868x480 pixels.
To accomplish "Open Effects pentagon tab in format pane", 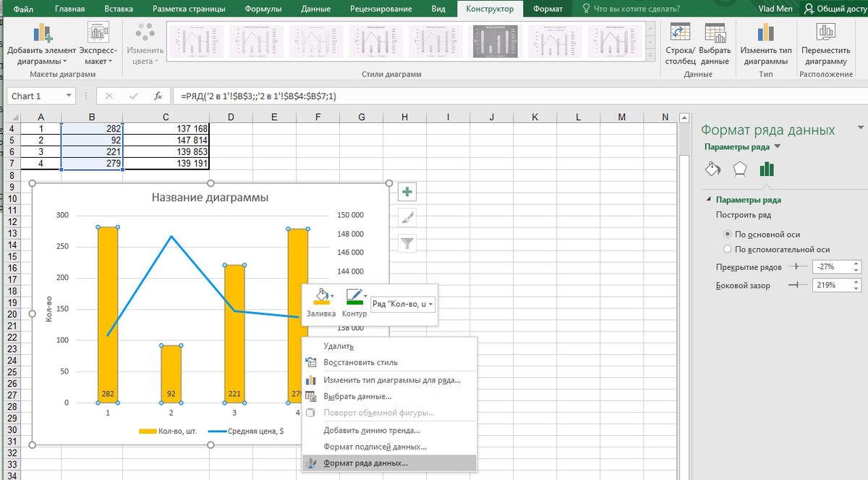I will coord(739,169).
